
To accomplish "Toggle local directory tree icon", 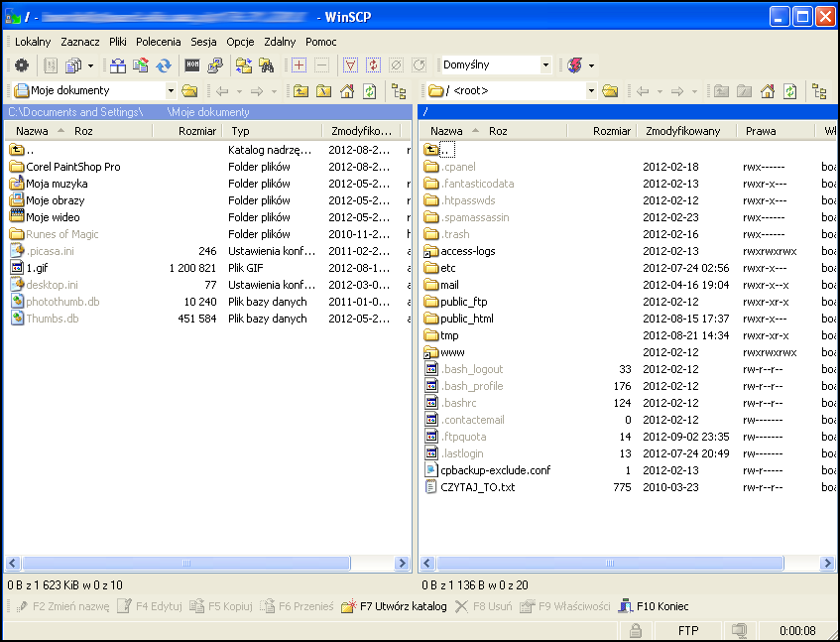I will (x=399, y=91).
